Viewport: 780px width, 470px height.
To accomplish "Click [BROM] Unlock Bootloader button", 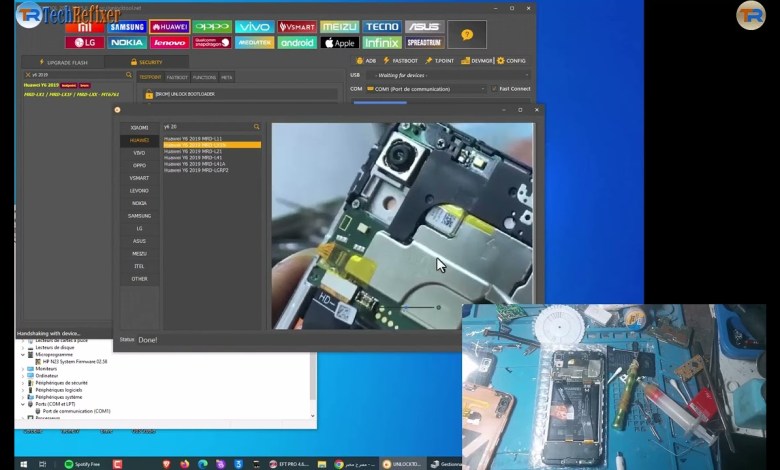I will click(x=240, y=94).
